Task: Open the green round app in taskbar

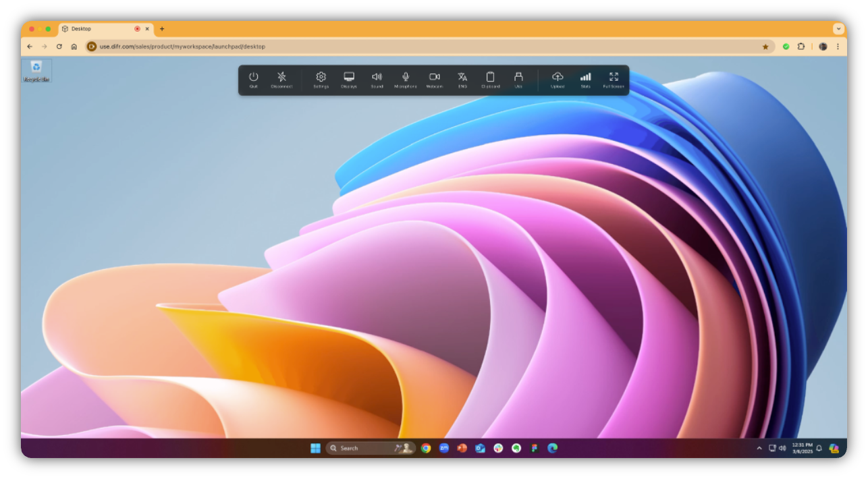Action: point(516,448)
